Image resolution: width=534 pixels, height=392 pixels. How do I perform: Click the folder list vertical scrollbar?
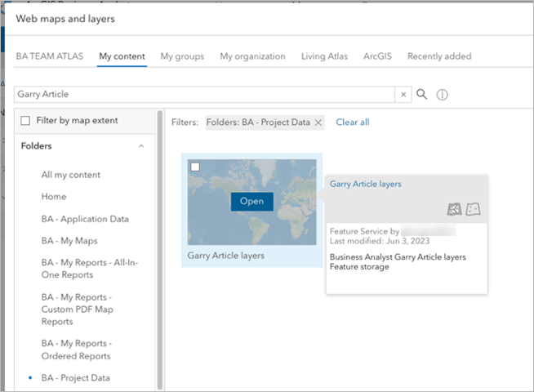(x=160, y=245)
